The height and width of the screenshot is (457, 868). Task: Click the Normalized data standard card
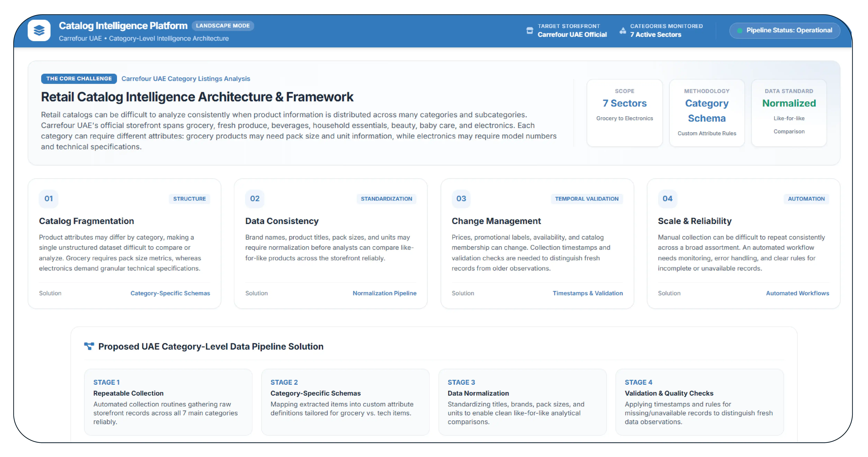tap(789, 113)
